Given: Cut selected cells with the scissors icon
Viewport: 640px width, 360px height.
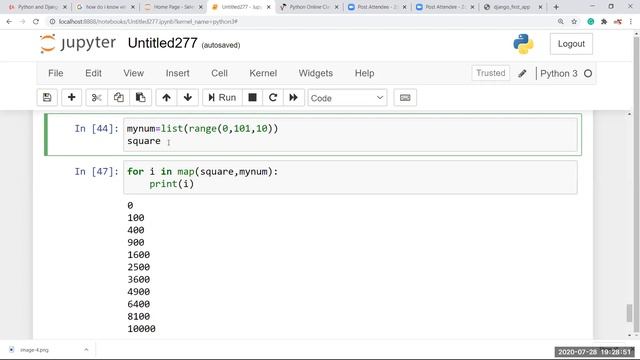Looking at the screenshot, I should (97, 98).
